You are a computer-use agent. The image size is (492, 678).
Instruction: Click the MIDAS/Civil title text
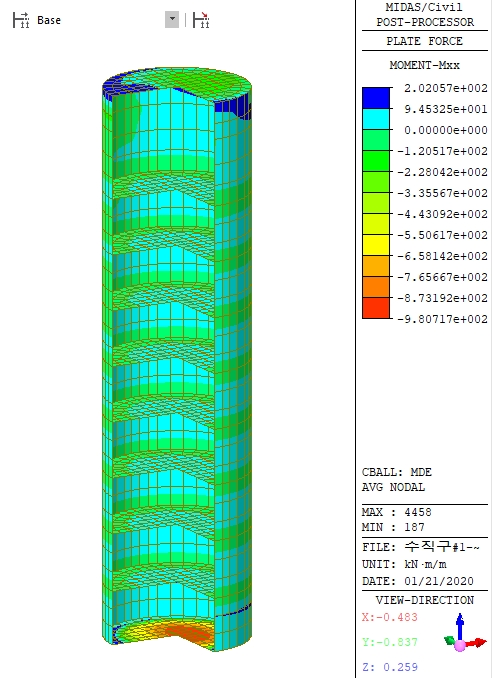pos(424,7)
